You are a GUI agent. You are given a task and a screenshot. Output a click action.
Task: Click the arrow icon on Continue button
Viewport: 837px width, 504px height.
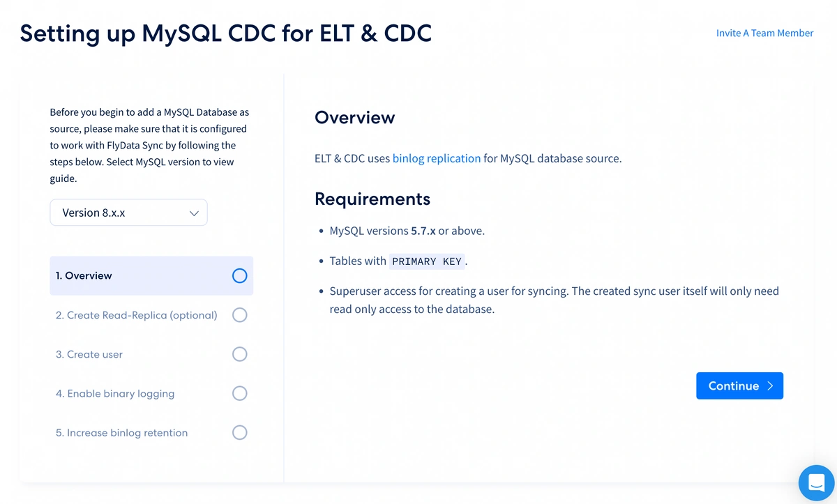[x=770, y=386]
